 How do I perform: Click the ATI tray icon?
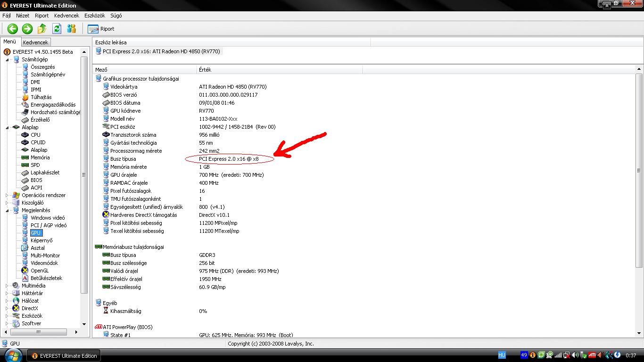[592, 355]
